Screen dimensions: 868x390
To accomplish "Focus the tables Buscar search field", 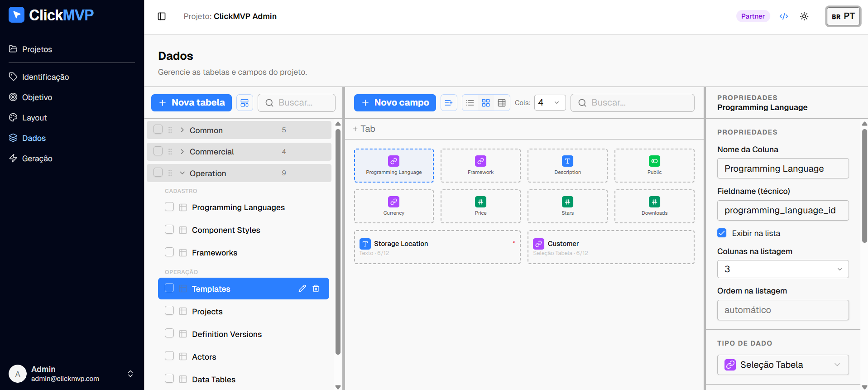I will click(297, 103).
